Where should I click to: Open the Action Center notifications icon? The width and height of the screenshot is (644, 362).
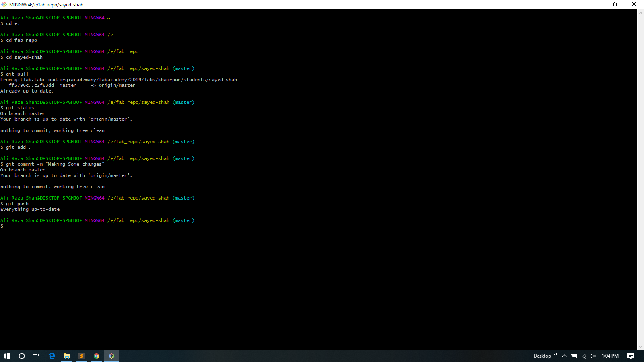631,356
